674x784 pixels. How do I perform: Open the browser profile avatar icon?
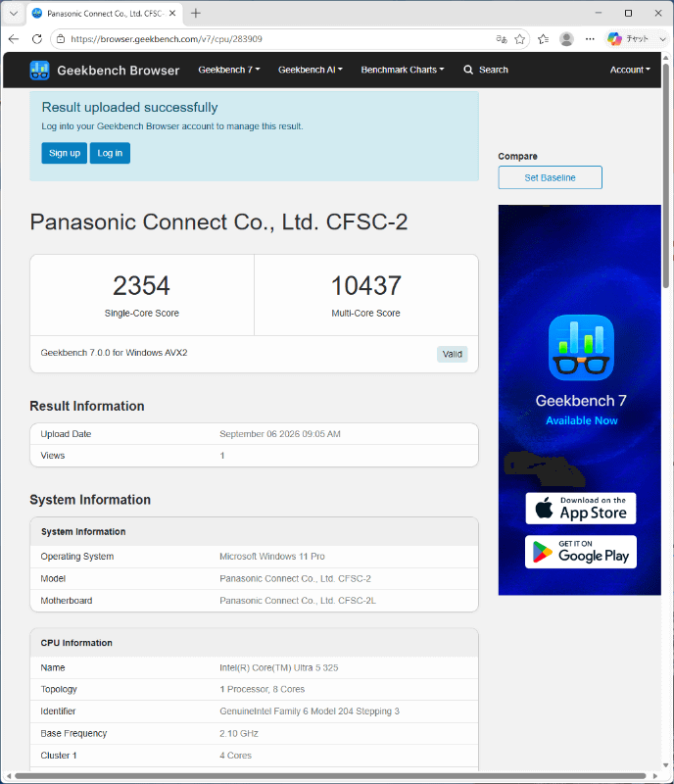pyautogui.click(x=566, y=39)
